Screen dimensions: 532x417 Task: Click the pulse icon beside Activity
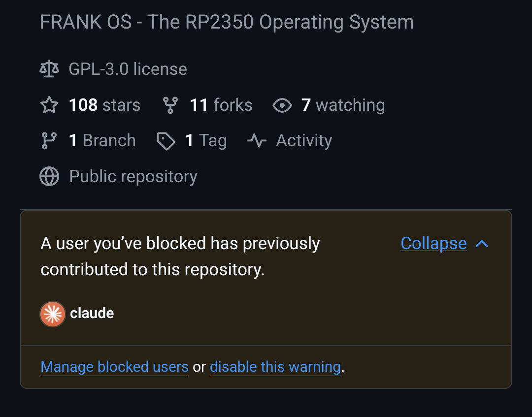tap(256, 140)
